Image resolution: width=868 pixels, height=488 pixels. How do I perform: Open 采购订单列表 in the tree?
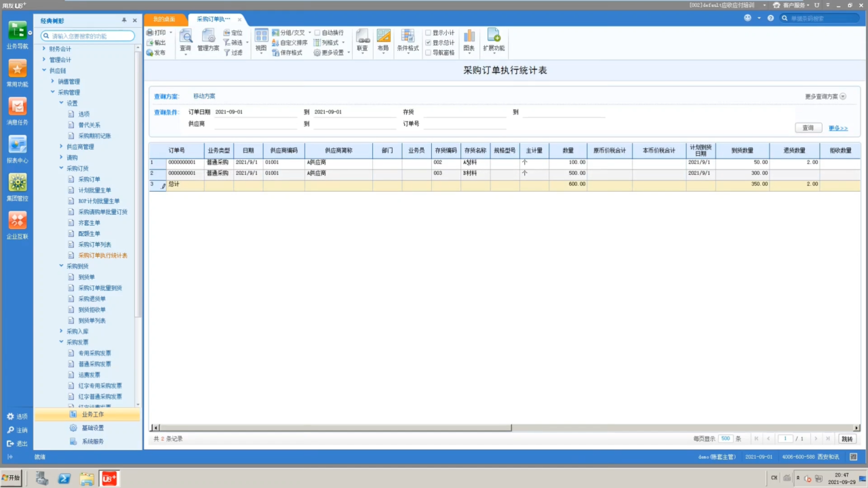pyautogui.click(x=94, y=244)
